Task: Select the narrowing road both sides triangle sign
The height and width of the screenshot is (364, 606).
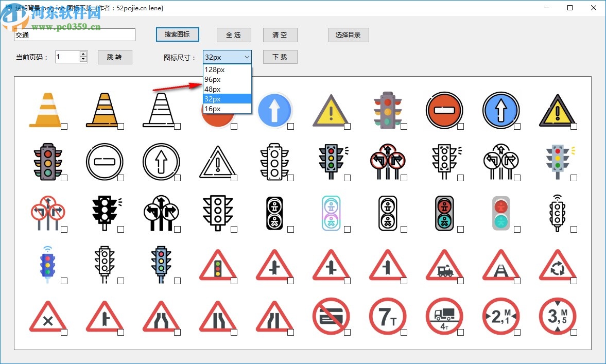Action: [161, 316]
